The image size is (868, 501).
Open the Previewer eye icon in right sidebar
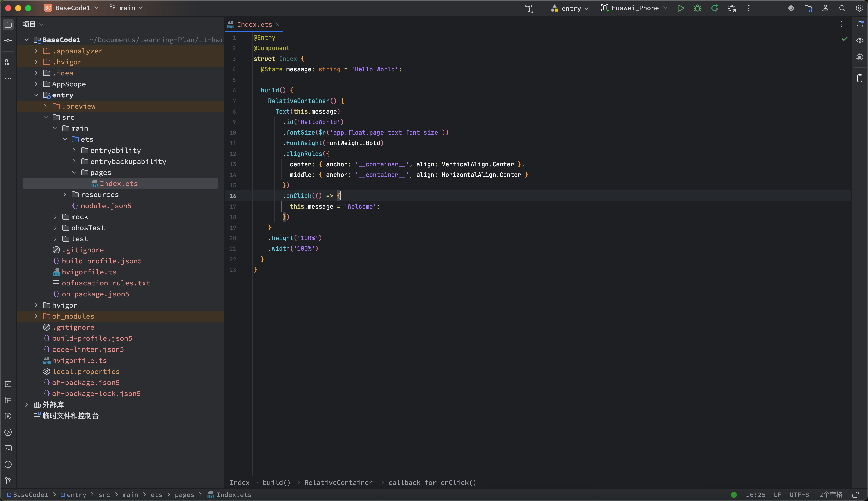(860, 41)
